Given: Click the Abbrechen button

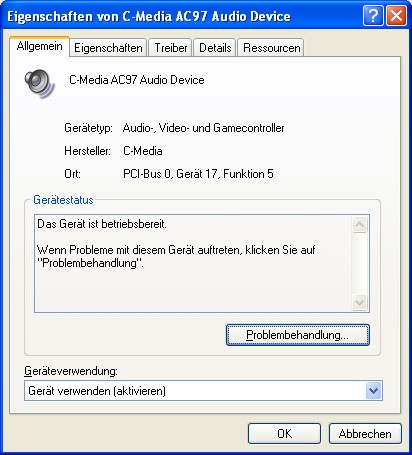Looking at the screenshot, I should click(365, 434).
